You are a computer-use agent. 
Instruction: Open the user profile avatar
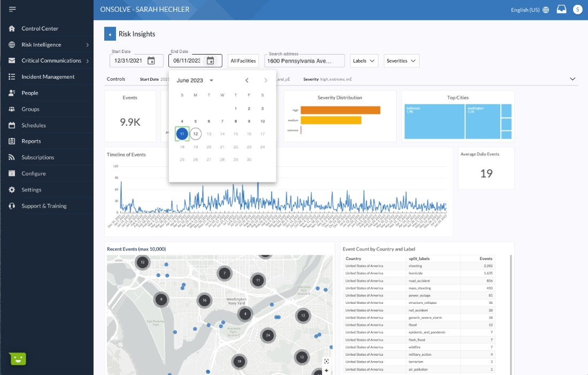click(577, 10)
